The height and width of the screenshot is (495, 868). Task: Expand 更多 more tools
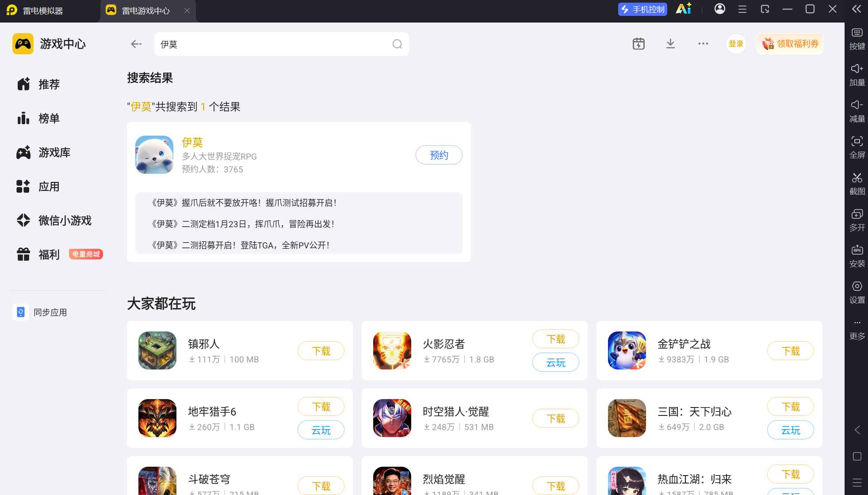(857, 330)
